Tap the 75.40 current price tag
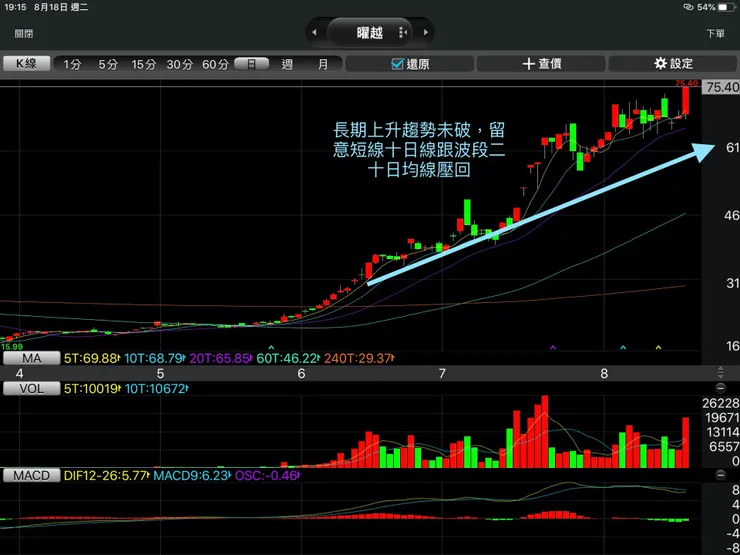740x555 pixels. [721, 87]
